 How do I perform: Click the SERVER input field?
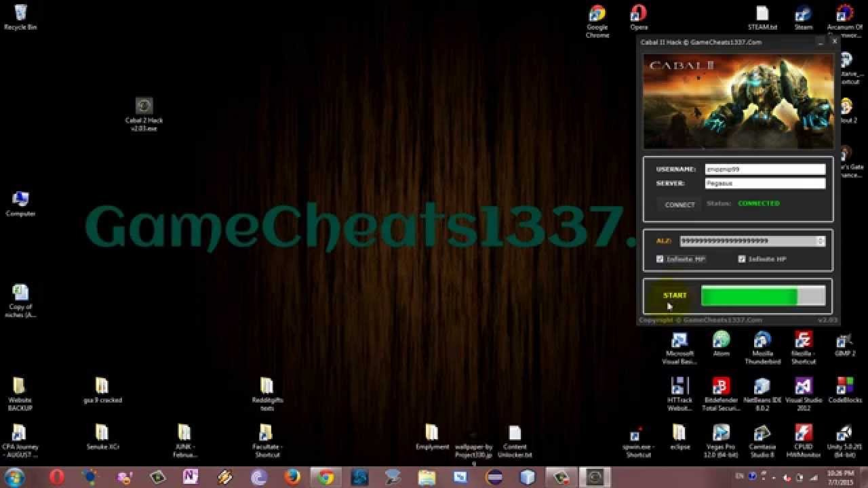tap(764, 183)
